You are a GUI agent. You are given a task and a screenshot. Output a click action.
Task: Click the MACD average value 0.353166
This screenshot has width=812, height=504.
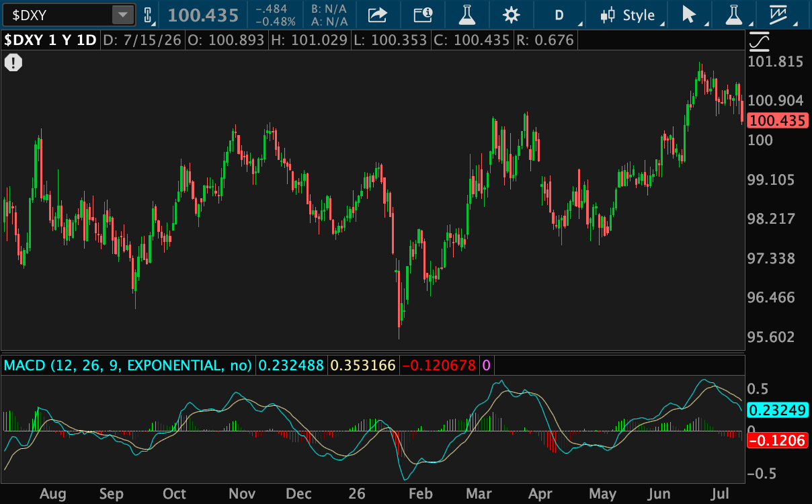click(x=364, y=366)
